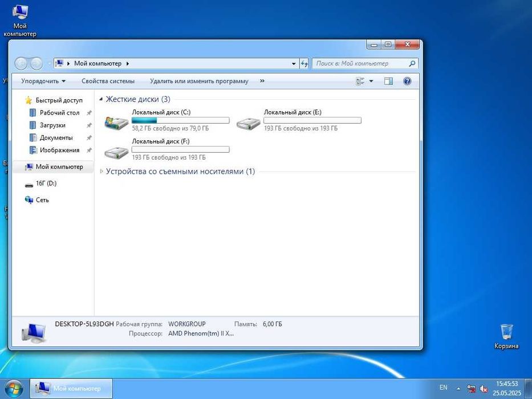Open the Start menu orb

[13, 389]
